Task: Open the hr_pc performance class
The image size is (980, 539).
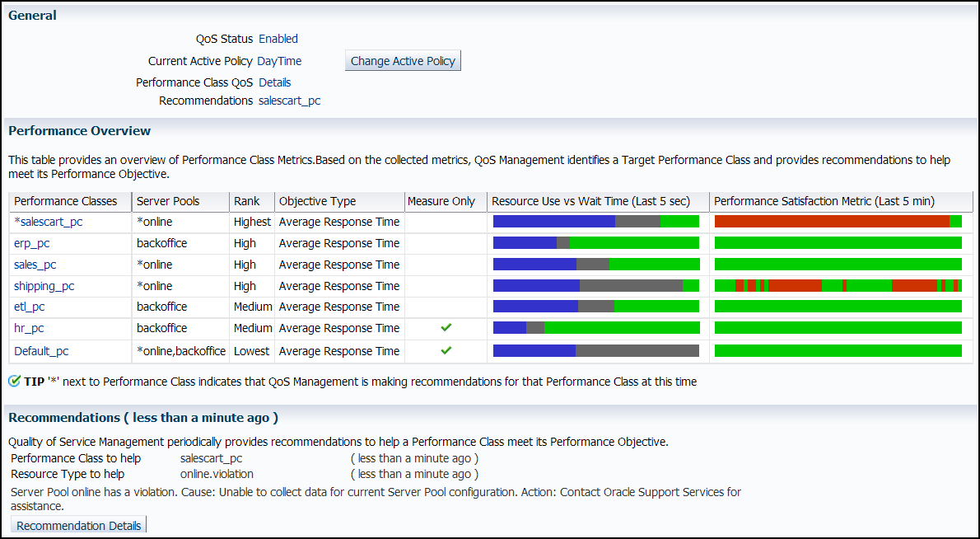Action: pyautogui.click(x=29, y=328)
